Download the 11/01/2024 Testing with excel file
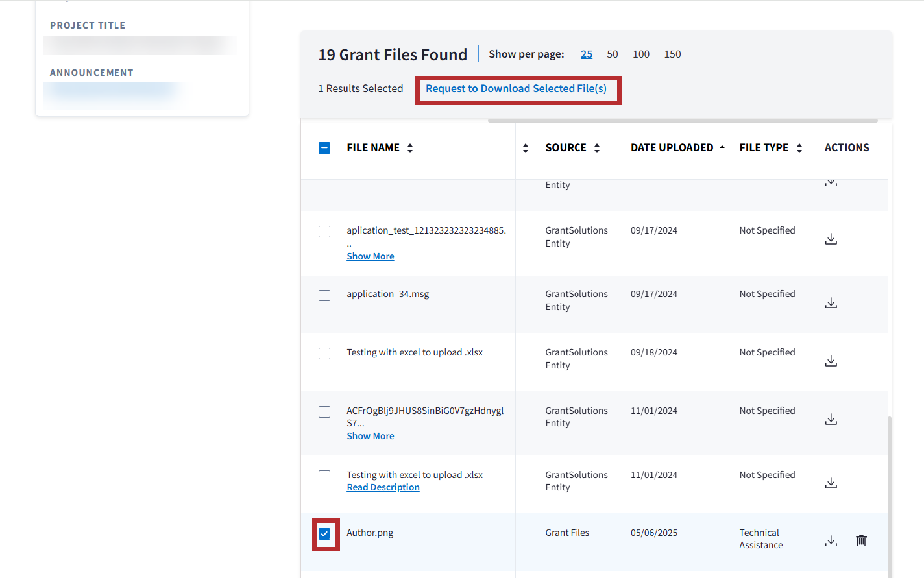The height and width of the screenshot is (578, 924). click(831, 483)
